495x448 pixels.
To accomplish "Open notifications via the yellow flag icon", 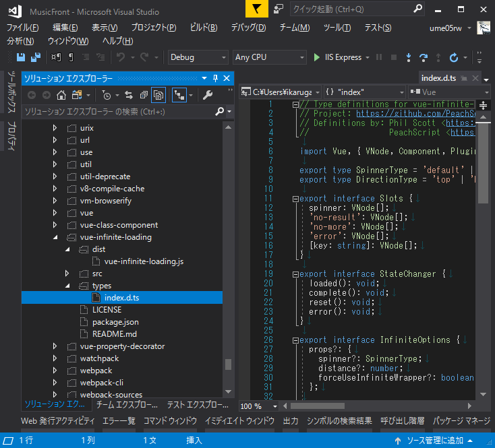I will click(257, 9).
